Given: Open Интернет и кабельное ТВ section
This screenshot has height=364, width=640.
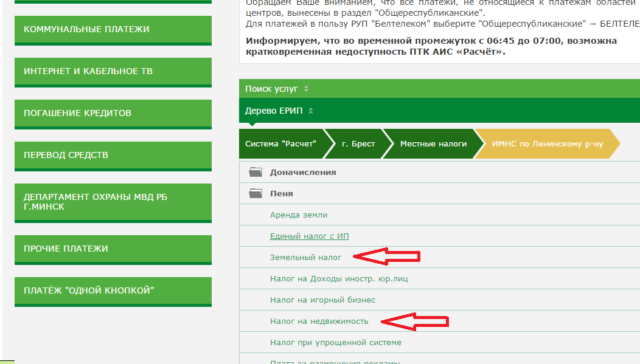Looking at the screenshot, I should click(113, 72).
